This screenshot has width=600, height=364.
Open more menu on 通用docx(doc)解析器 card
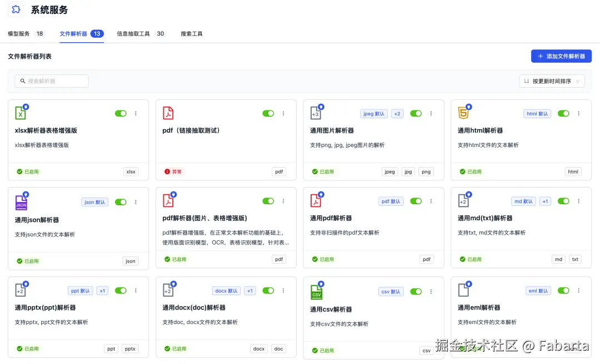click(x=283, y=291)
